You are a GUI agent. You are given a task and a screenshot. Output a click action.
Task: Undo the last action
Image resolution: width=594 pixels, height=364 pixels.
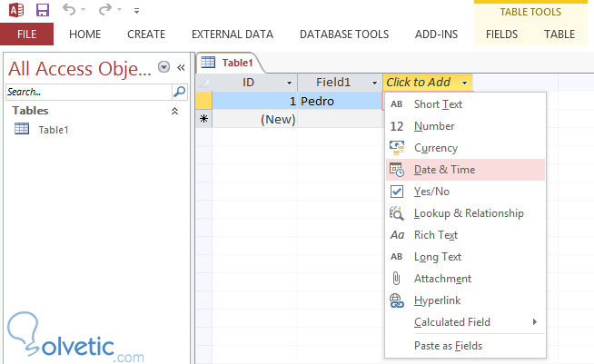coord(69,9)
